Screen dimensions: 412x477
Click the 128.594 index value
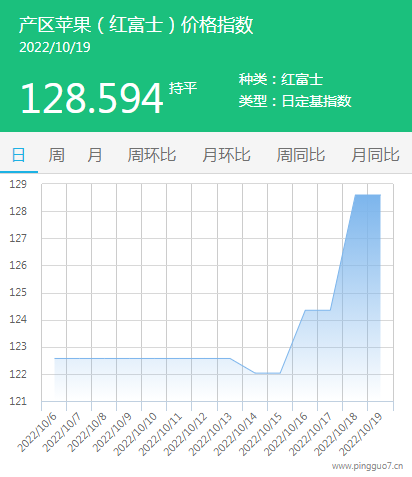(92, 98)
